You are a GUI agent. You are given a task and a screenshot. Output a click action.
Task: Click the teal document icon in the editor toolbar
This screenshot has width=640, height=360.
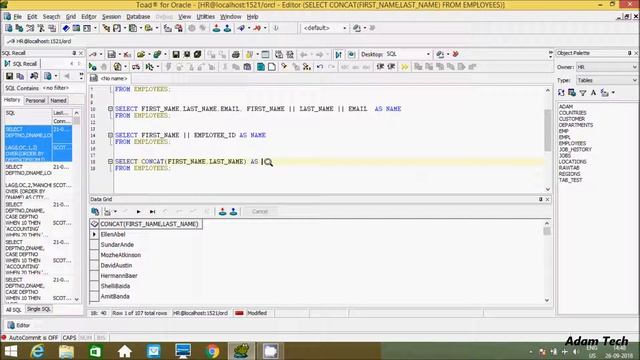[260, 67]
